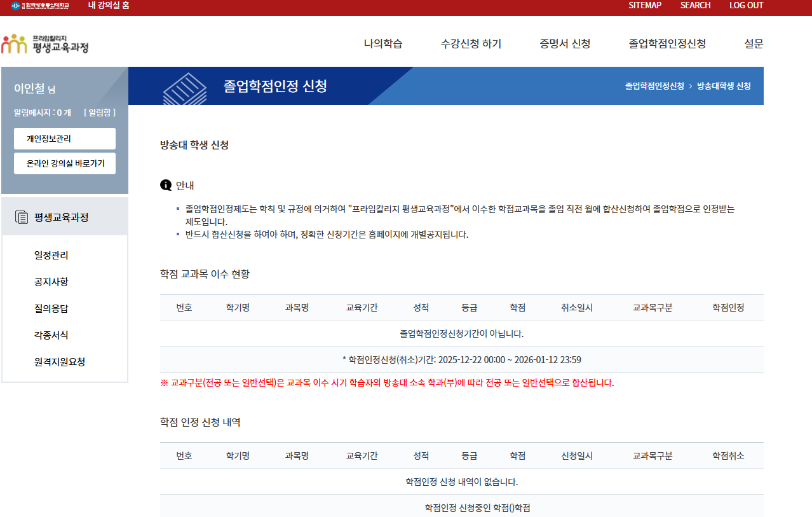Click LOG OUT
812x517 pixels.
pos(746,5)
